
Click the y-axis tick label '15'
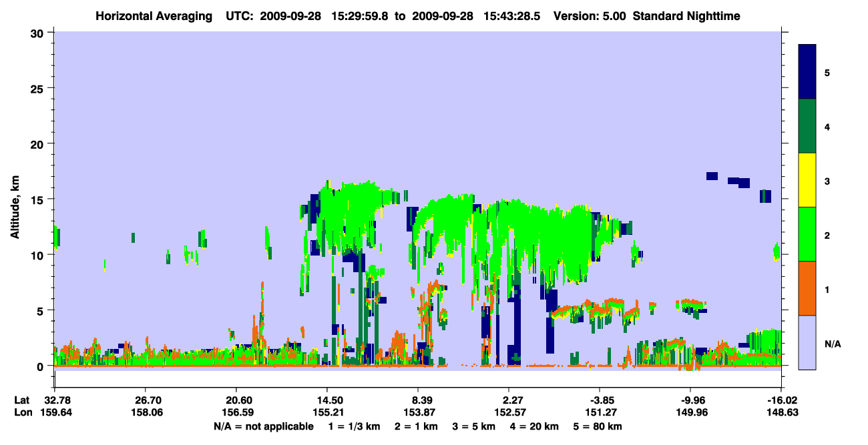tap(39, 199)
